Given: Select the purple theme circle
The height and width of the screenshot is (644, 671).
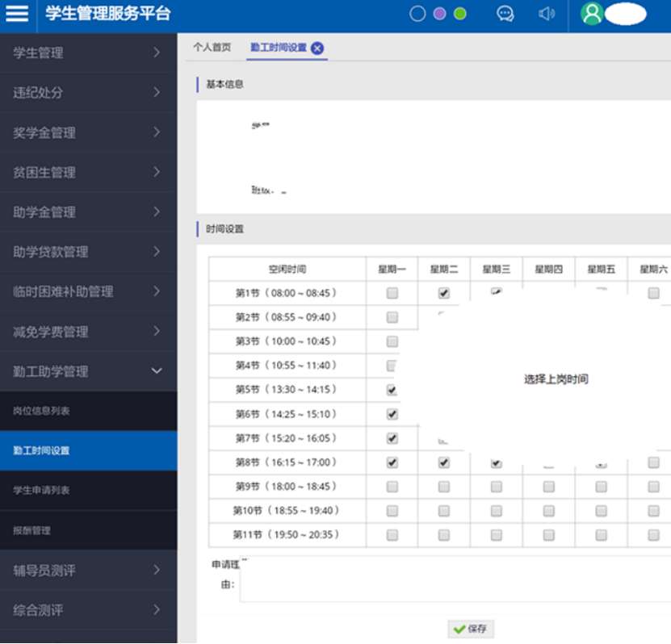Looking at the screenshot, I should (439, 14).
